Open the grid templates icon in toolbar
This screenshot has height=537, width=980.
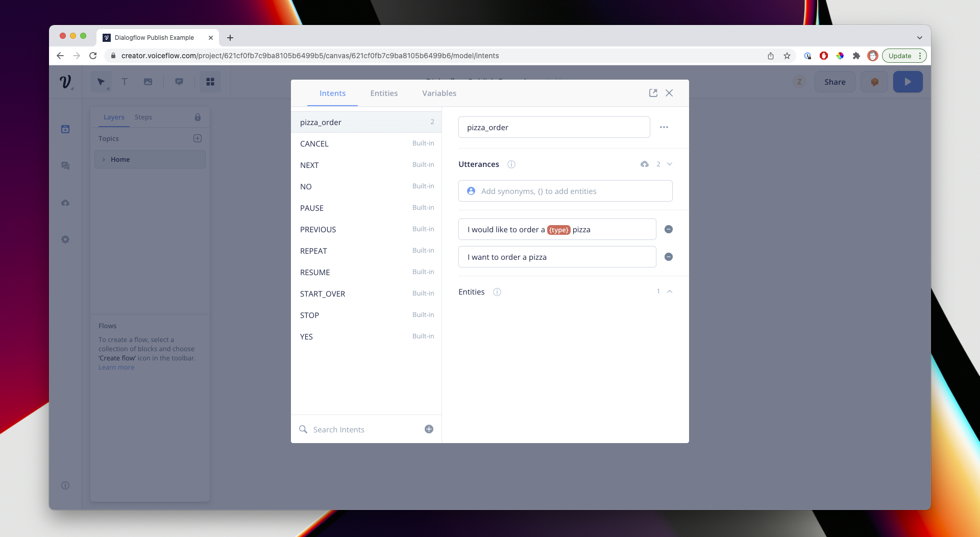coord(210,82)
